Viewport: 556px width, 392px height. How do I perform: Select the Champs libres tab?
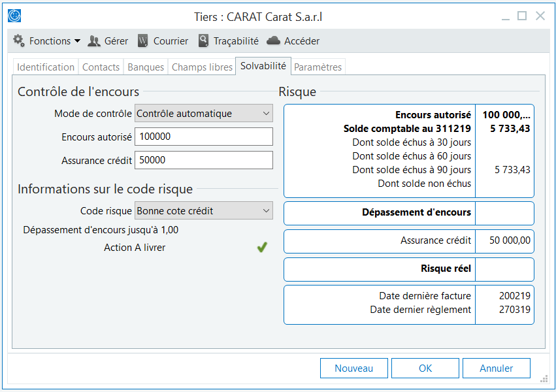202,67
